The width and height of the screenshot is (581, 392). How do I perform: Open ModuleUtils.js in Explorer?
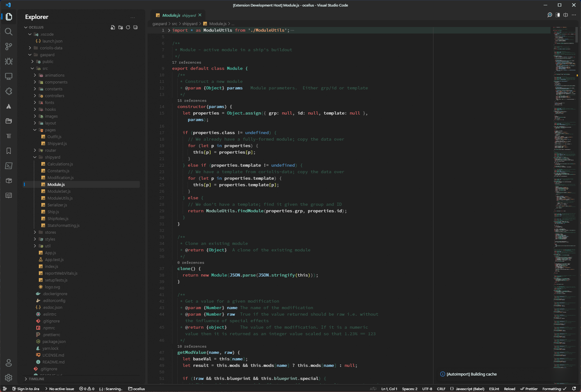click(60, 198)
